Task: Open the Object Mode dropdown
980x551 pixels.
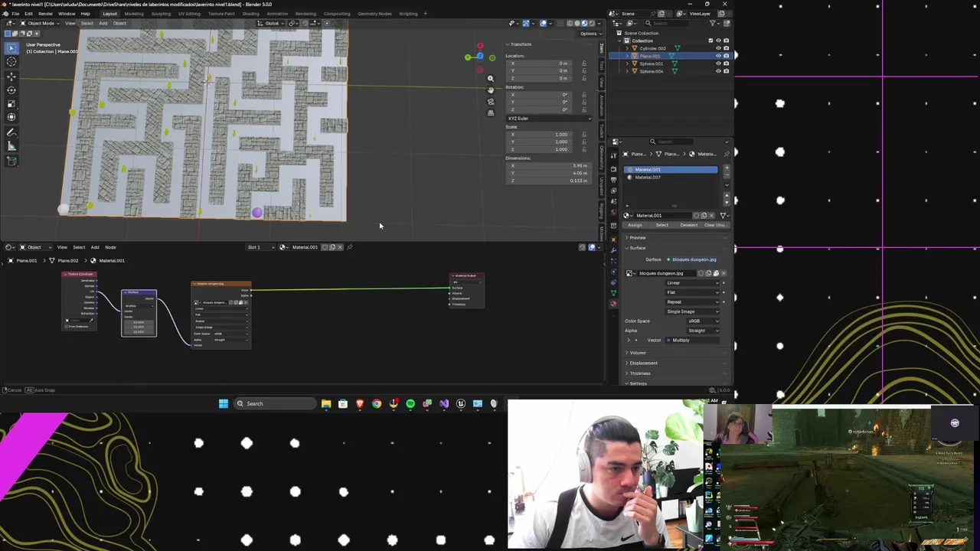Action: click(x=40, y=23)
